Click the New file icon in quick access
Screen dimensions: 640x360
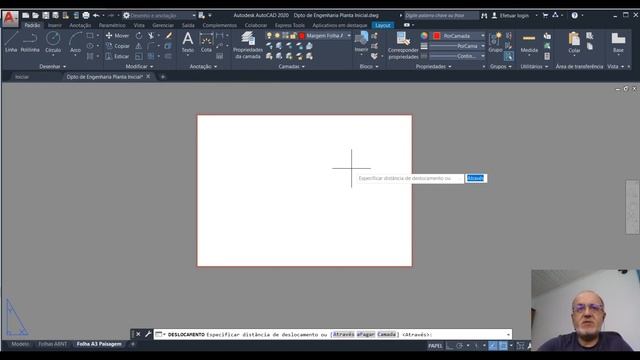click(26, 15)
